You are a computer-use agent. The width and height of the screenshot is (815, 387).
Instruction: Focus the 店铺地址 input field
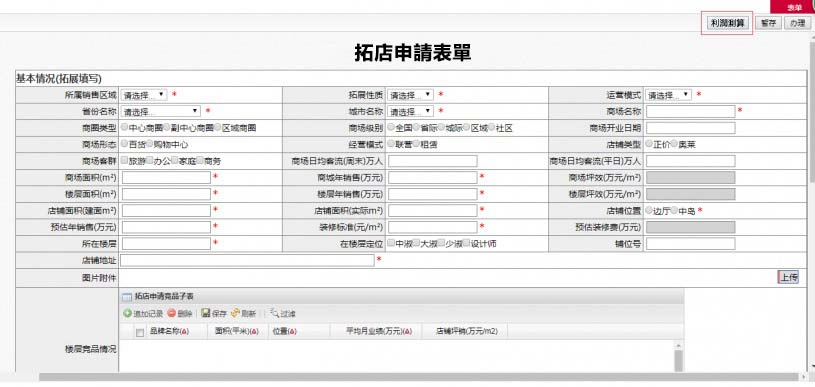(247, 260)
